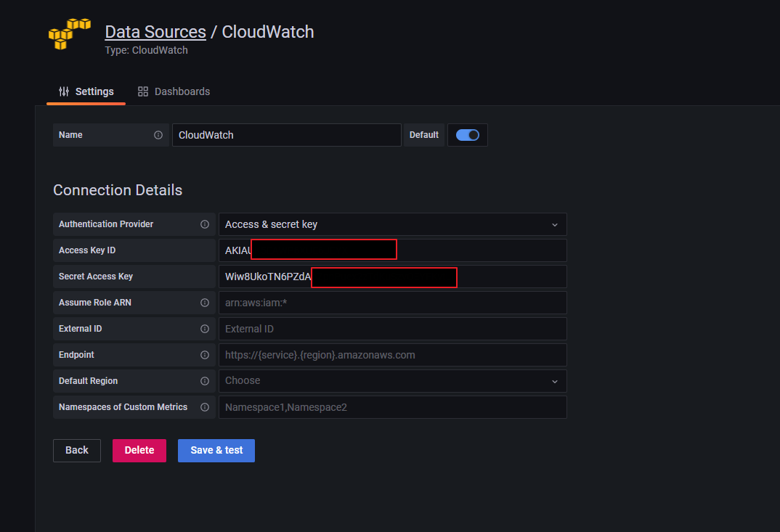
Task: Click the Name info icon
Action: 158,135
